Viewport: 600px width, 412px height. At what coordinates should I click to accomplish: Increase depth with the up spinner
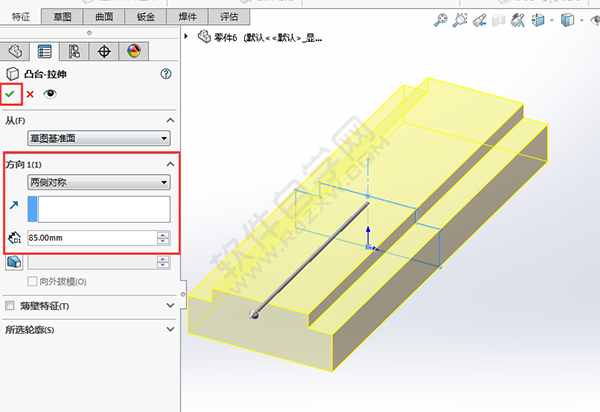(163, 235)
